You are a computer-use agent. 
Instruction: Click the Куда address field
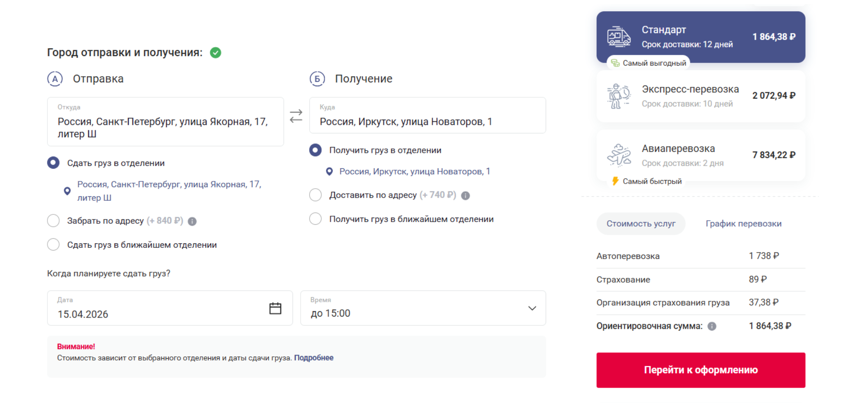click(x=428, y=115)
